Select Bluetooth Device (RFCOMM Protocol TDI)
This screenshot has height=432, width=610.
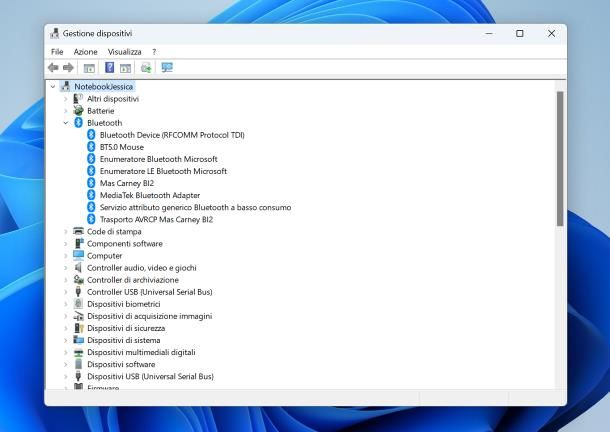coord(172,135)
